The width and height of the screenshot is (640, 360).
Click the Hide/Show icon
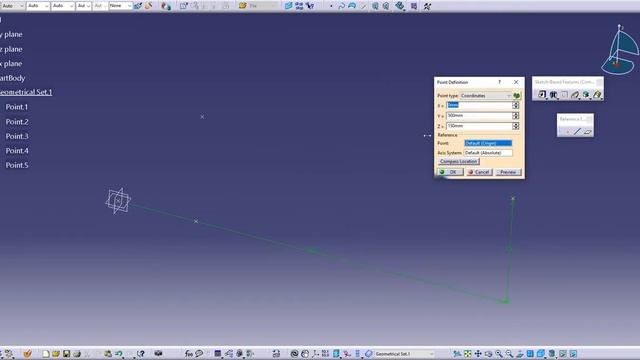[563, 353]
